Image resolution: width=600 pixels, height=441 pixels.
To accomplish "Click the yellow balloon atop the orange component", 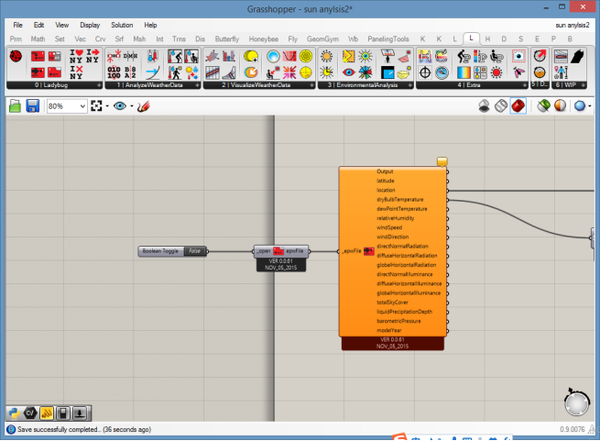I will pyautogui.click(x=442, y=162).
